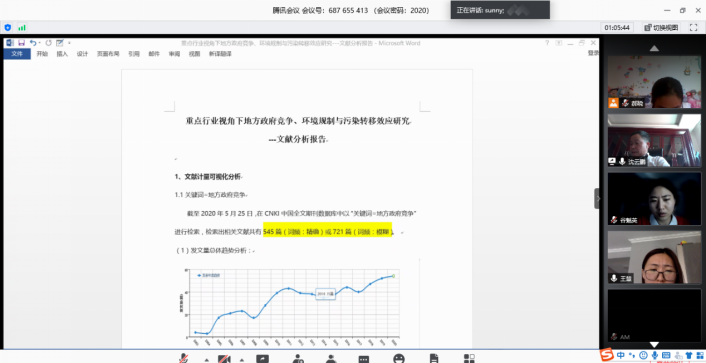Check the green network signal indicator
The width and height of the screenshot is (706, 363).
(22, 27)
